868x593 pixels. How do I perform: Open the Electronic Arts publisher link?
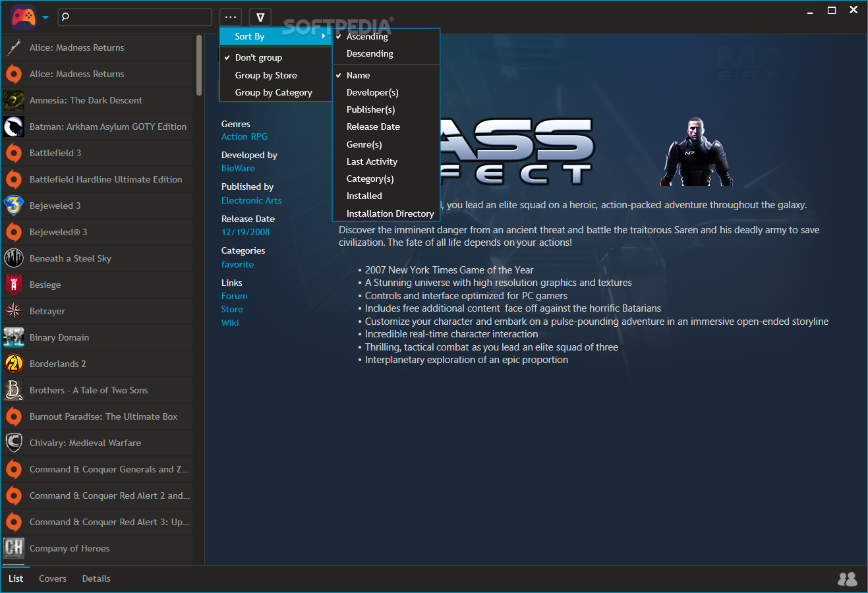click(251, 200)
